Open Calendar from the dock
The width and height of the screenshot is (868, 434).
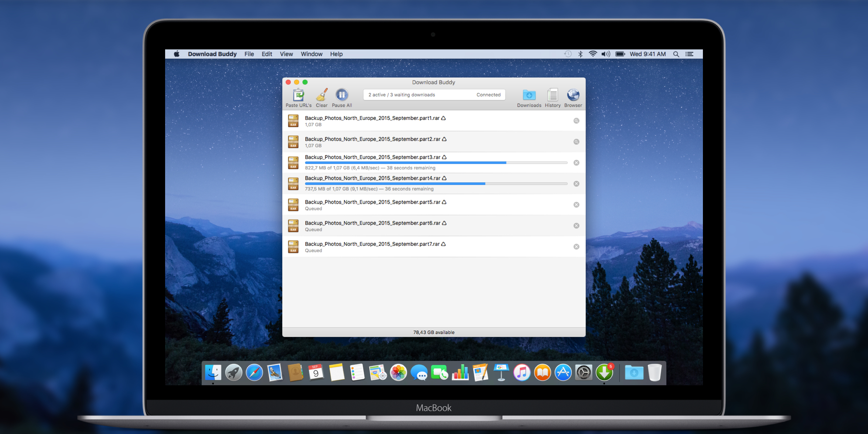tap(316, 372)
